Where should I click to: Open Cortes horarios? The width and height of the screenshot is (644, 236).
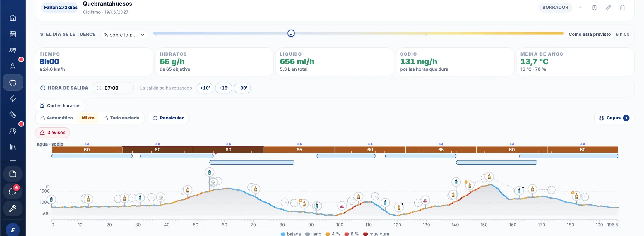[x=60, y=106]
